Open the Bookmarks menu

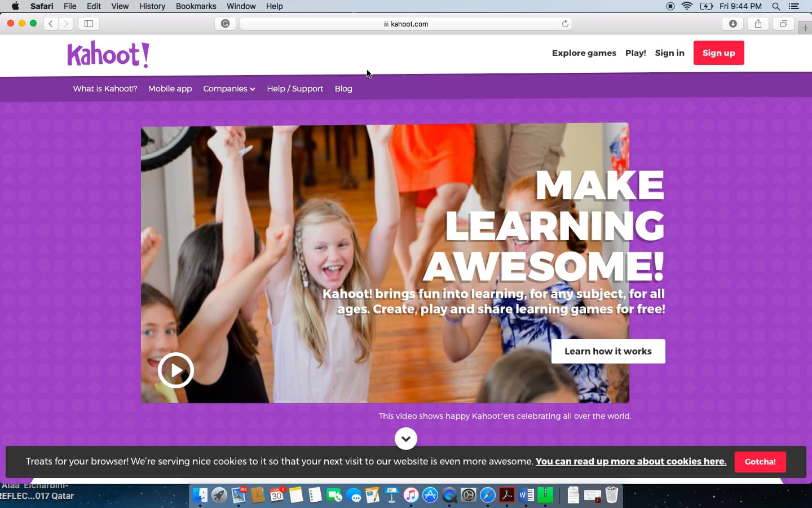(x=196, y=6)
